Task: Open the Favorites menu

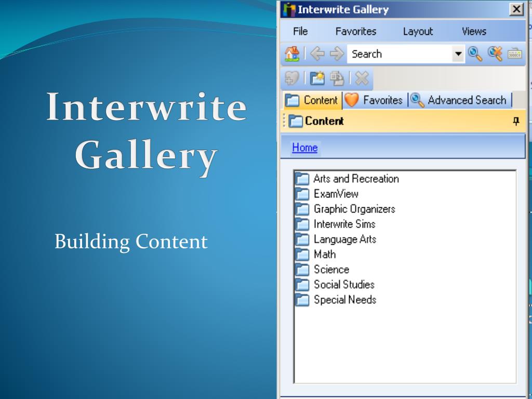Action: (x=356, y=31)
